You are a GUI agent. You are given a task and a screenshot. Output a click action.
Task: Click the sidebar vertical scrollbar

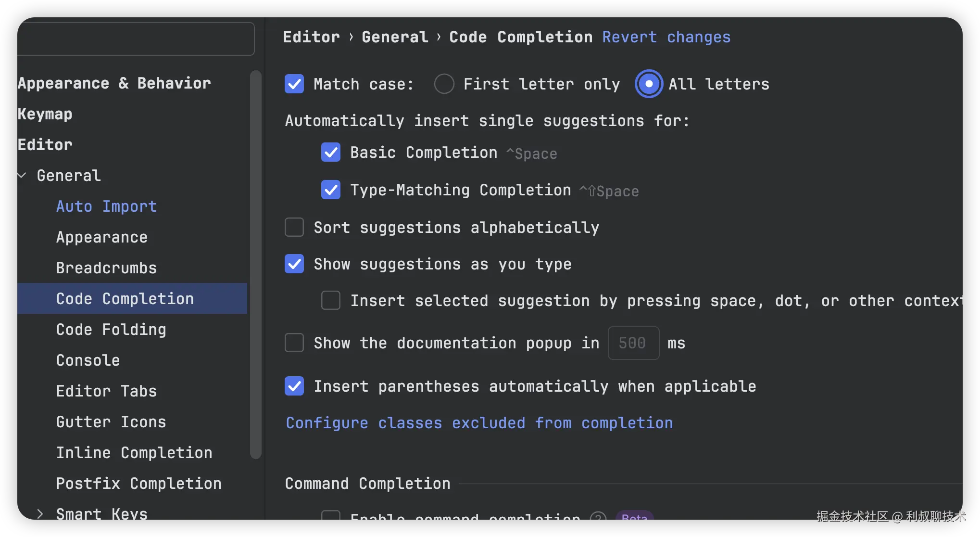[x=256, y=265]
